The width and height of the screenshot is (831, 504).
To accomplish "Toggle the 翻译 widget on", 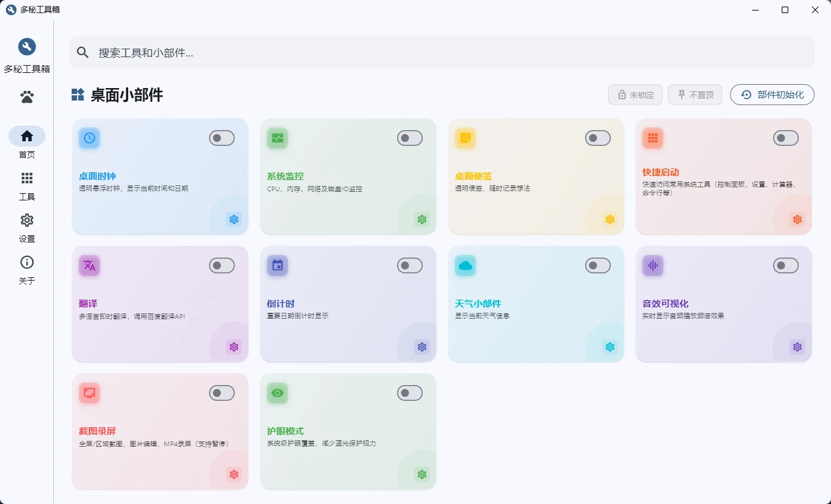I will pos(222,265).
